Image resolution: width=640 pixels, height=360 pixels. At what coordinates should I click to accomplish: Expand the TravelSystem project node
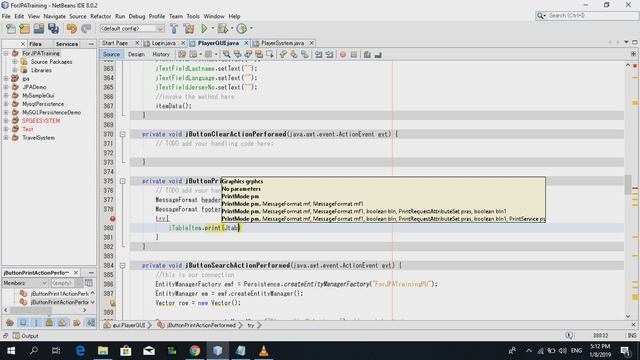[6, 138]
